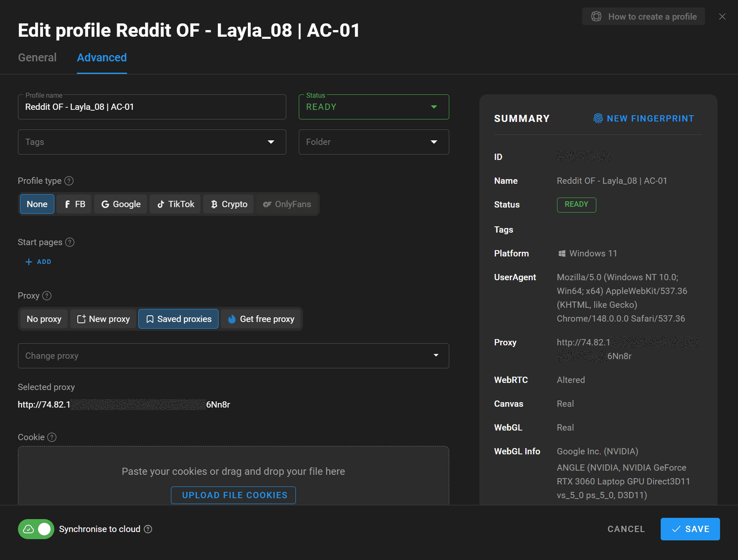Show help for Profile type

[x=69, y=181]
